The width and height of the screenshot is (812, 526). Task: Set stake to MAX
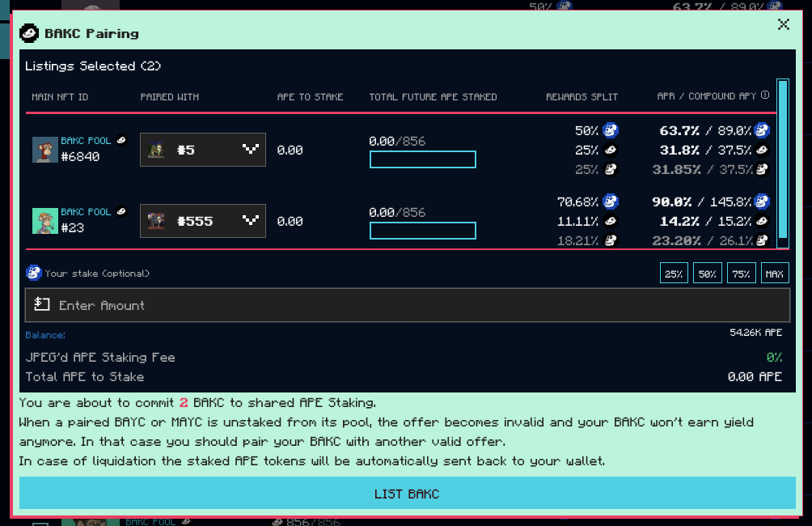tap(774, 274)
